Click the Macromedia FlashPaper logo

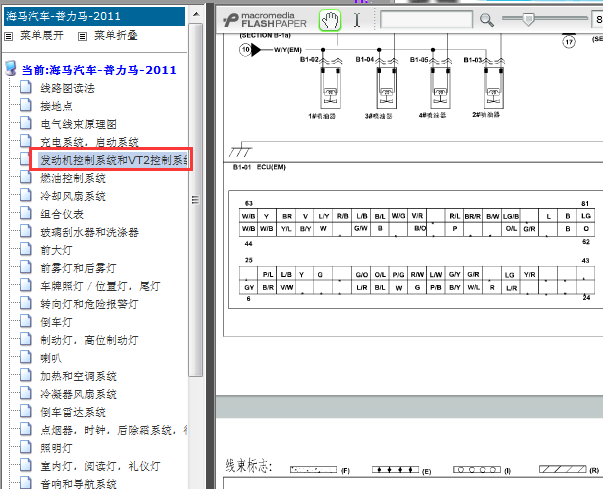pos(265,20)
